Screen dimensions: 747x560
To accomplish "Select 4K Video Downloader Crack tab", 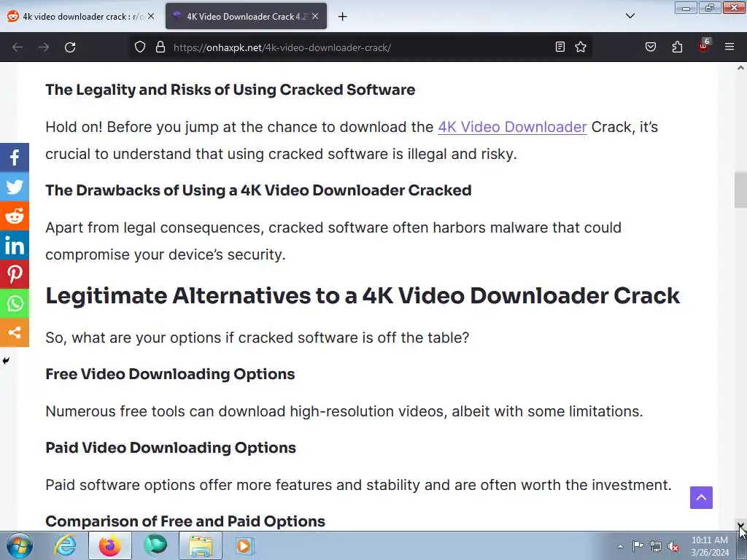I will pyautogui.click(x=247, y=16).
